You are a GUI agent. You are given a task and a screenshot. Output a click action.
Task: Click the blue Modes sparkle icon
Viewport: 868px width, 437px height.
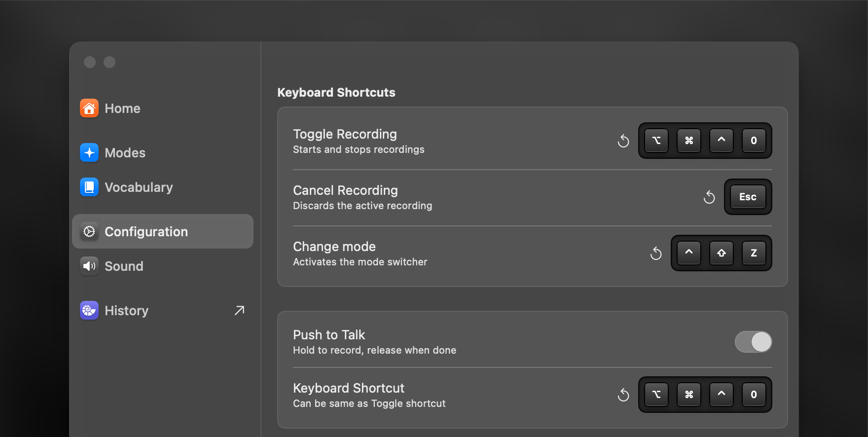click(x=89, y=153)
